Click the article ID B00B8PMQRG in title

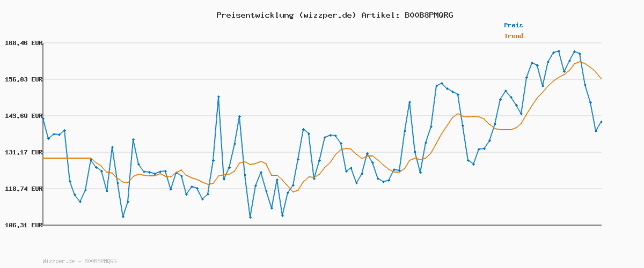[428, 15]
